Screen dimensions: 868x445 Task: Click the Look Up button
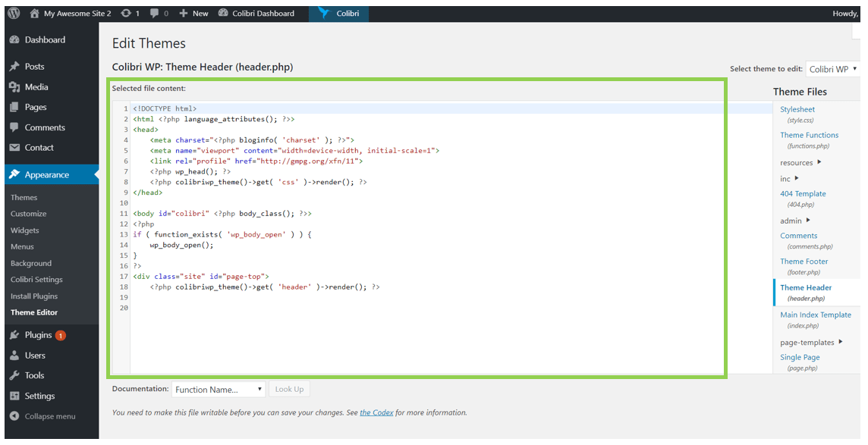point(289,390)
